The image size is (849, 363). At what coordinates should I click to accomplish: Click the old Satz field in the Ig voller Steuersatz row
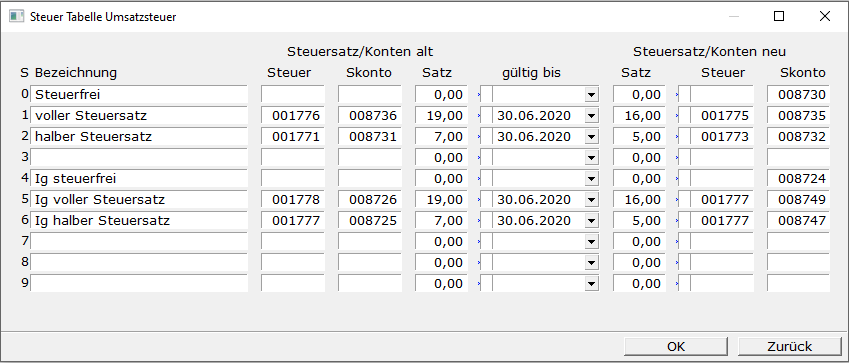pos(441,200)
